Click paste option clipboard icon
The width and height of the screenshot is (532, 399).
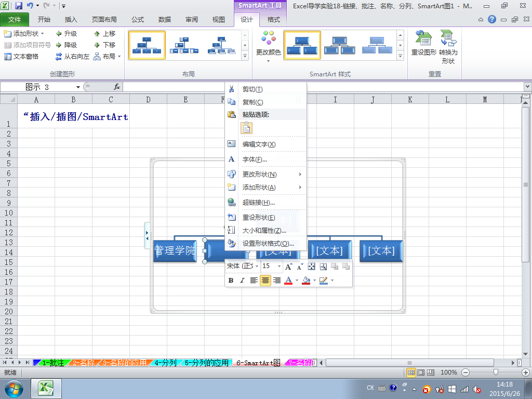[246, 128]
